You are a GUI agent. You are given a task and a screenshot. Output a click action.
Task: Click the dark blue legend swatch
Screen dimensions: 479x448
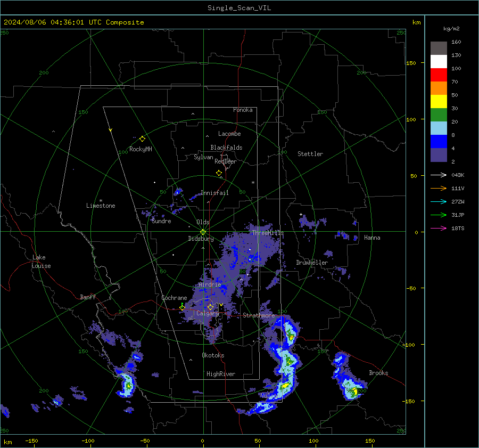[439, 142]
